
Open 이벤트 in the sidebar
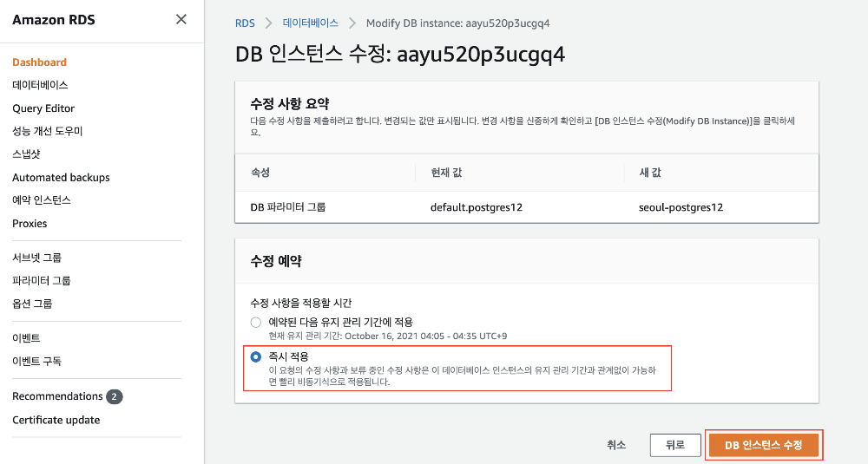26,338
